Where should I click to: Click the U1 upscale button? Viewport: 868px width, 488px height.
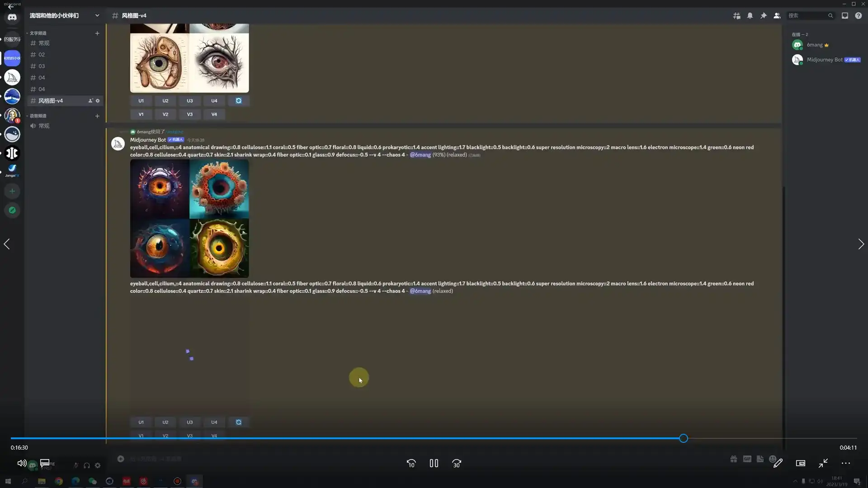(x=141, y=101)
